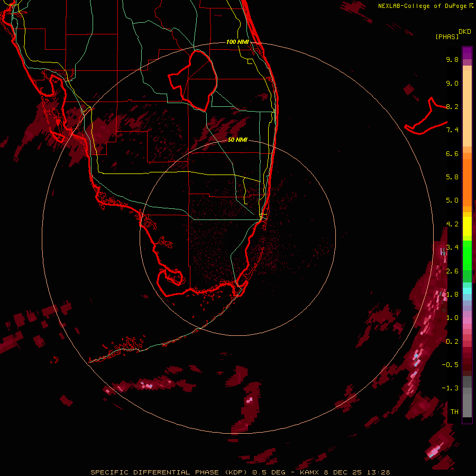This screenshot has height=476, width=476.
Task: Select the 6.6 scale value label
Action: click(452, 153)
